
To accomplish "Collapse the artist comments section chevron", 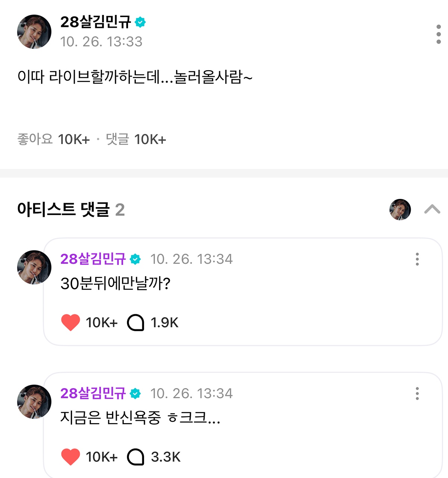I will (x=432, y=209).
